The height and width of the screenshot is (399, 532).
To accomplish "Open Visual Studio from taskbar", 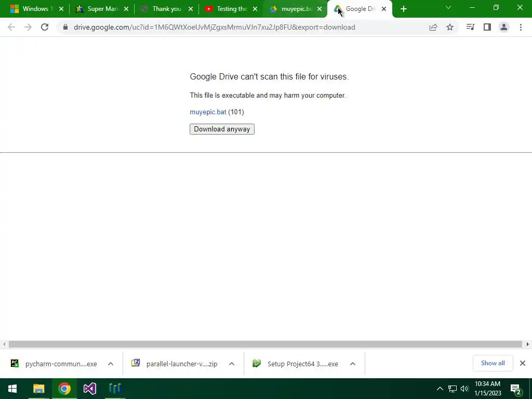I will [90, 389].
